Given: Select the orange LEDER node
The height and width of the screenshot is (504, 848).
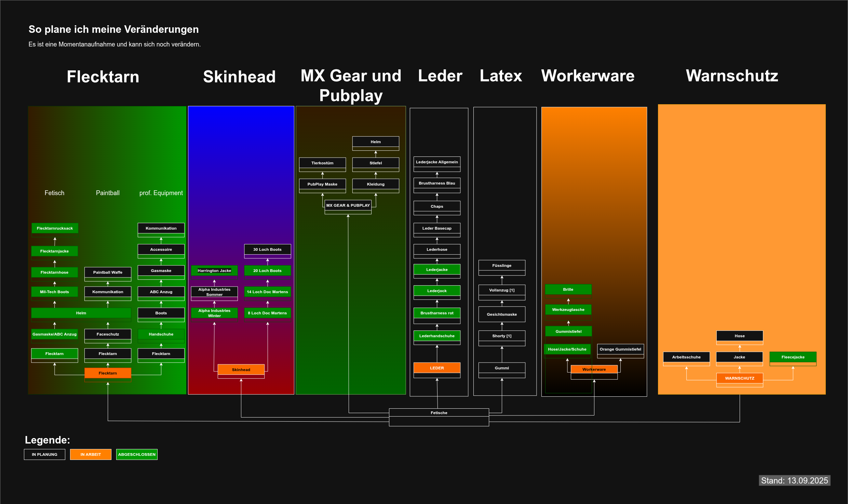Looking at the screenshot, I should pyautogui.click(x=437, y=368).
